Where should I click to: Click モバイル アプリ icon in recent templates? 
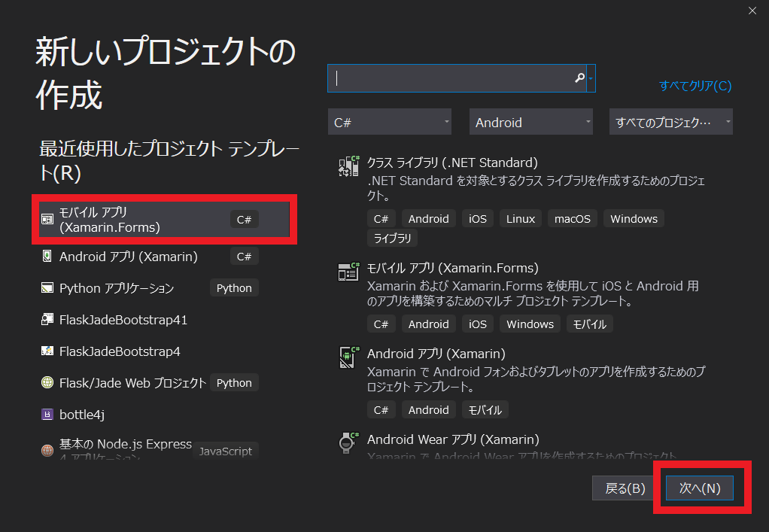(x=47, y=219)
